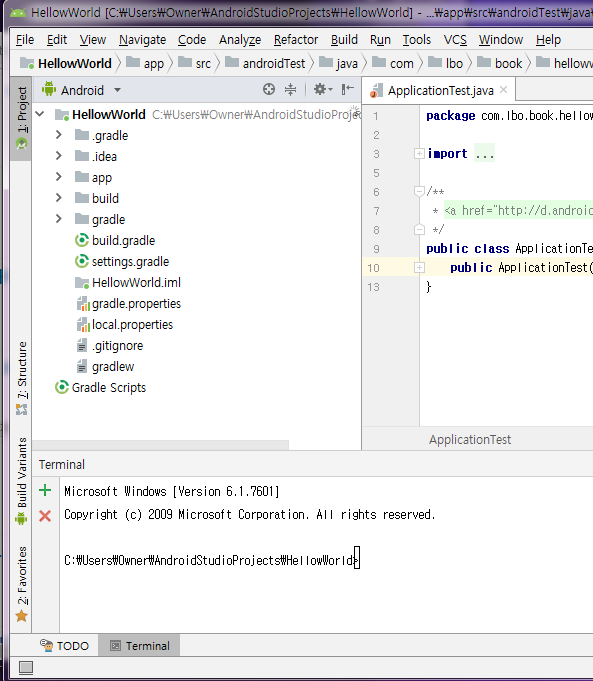
Task: Select settings.gradle in the project tree
Action: click(x=130, y=261)
